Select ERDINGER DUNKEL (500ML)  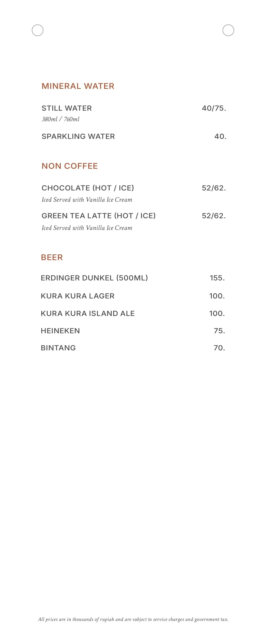point(94,278)
